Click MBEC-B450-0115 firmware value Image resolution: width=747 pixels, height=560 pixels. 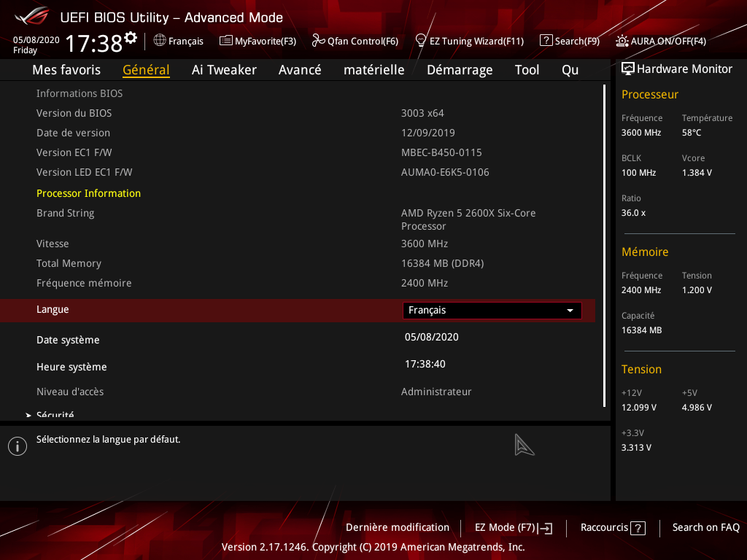point(441,153)
